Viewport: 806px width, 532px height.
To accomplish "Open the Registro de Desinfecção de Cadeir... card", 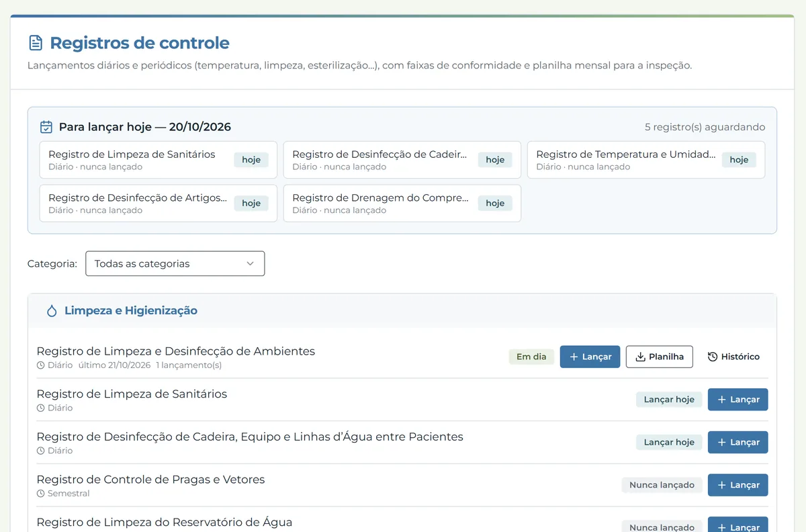I will tap(402, 160).
